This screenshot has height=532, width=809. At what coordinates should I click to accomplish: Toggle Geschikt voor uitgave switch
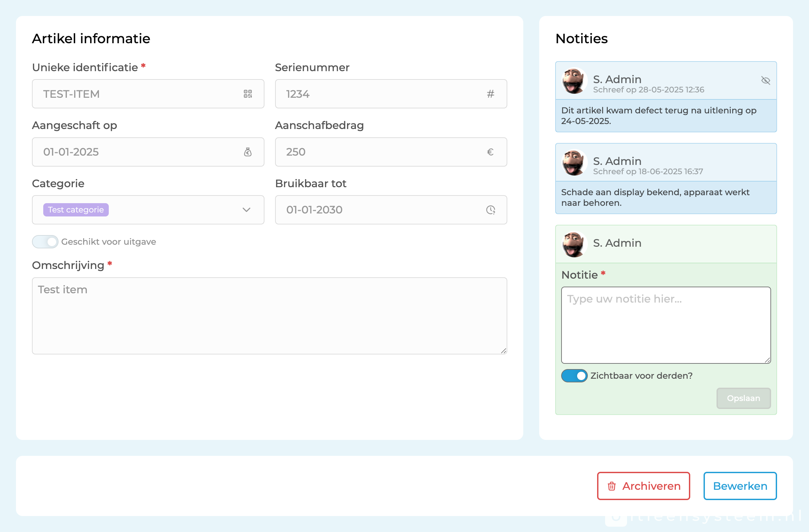pos(45,242)
